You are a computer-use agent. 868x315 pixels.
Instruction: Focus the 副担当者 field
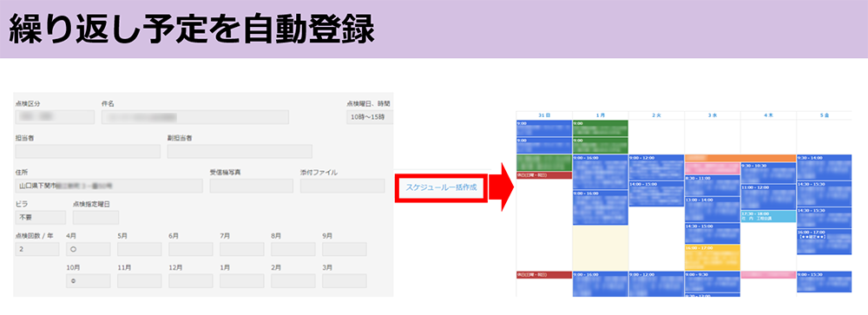click(240, 152)
